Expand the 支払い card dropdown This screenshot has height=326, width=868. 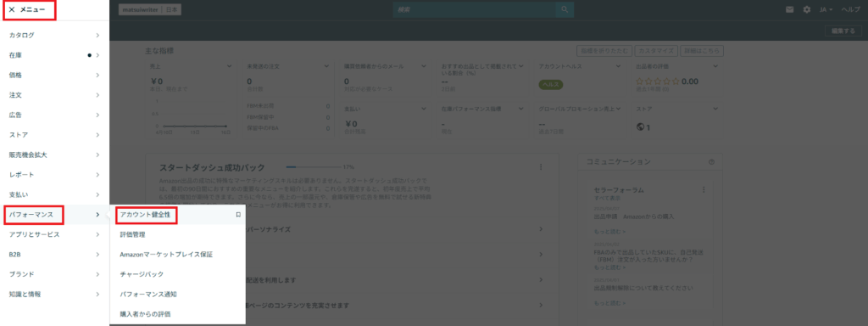point(424,109)
